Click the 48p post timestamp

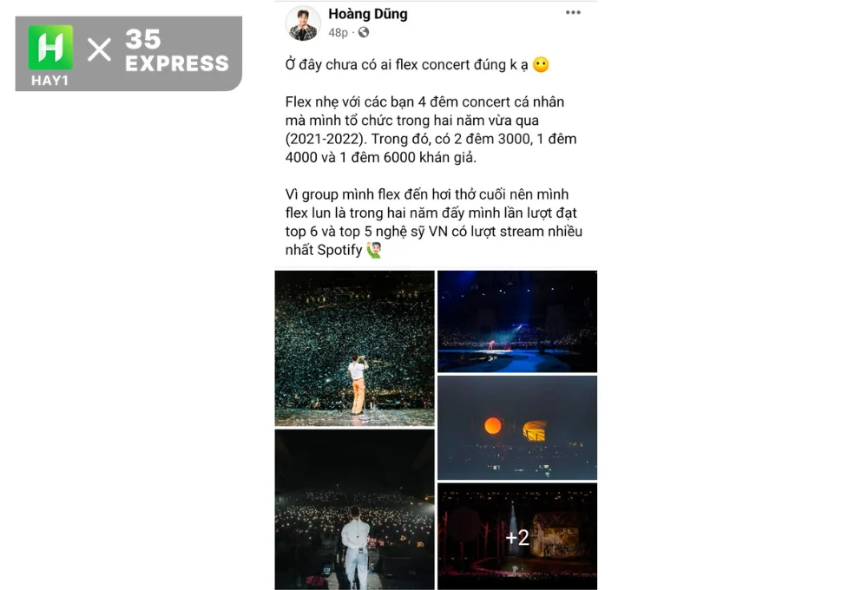point(338,33)
